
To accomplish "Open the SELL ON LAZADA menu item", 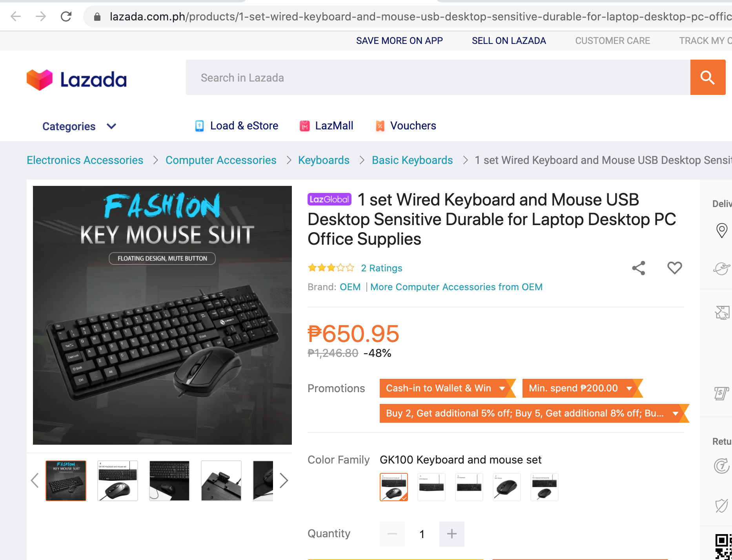I will (x=509, y=40).
